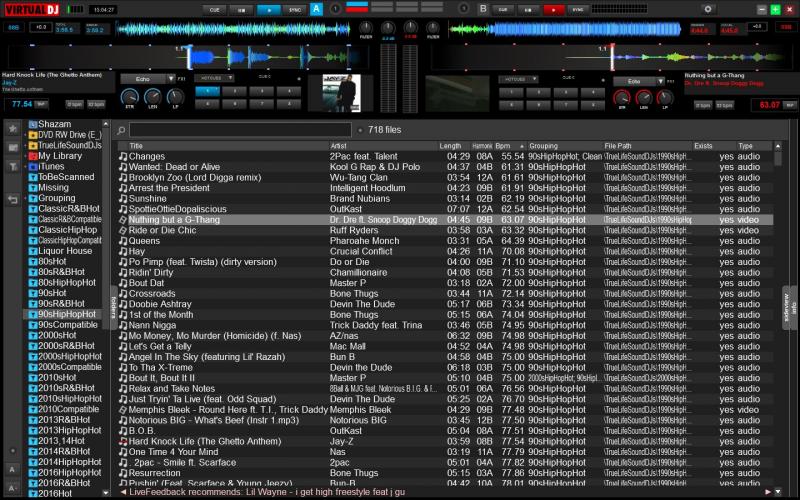800x500 pixels.
Task: Open the settings gear icon
Action: pos(708,9)
